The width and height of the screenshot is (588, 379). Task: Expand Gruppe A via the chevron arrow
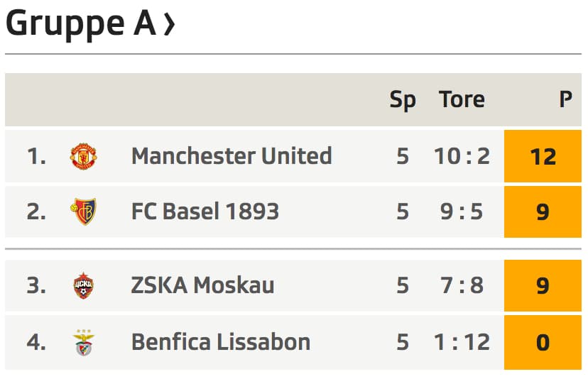point(170,25)
